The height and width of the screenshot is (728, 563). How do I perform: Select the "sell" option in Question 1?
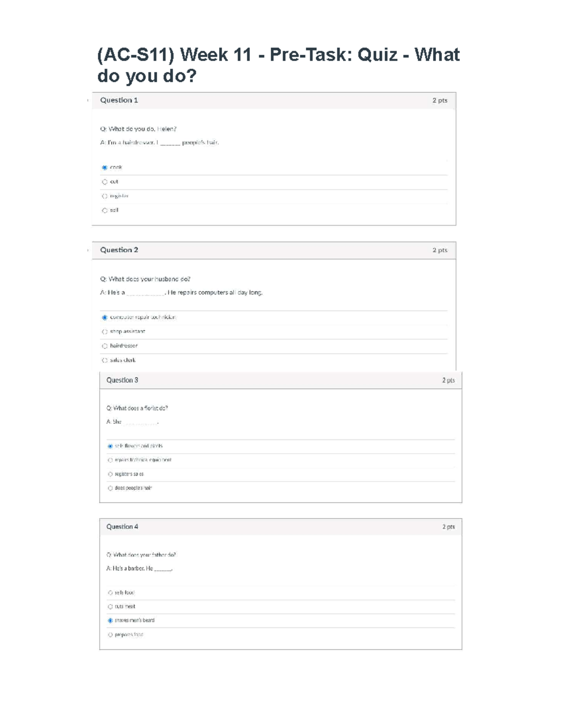105,210
